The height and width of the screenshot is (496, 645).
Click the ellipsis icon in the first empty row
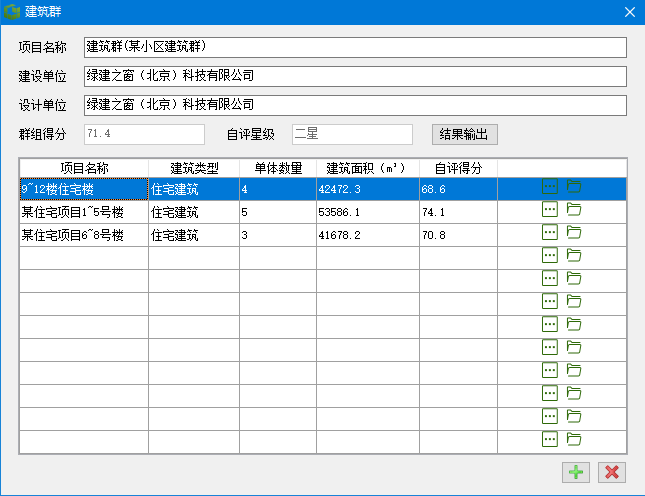(549, 255)
